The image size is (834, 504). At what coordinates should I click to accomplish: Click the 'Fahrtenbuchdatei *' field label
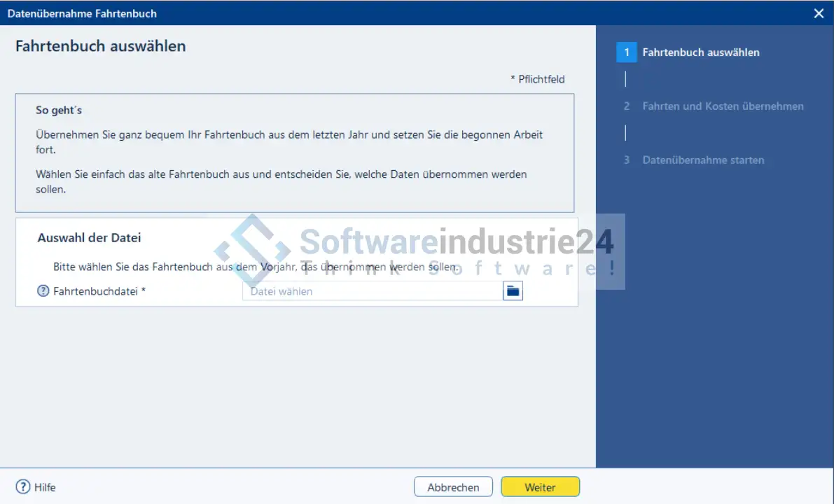coord(99,291)
